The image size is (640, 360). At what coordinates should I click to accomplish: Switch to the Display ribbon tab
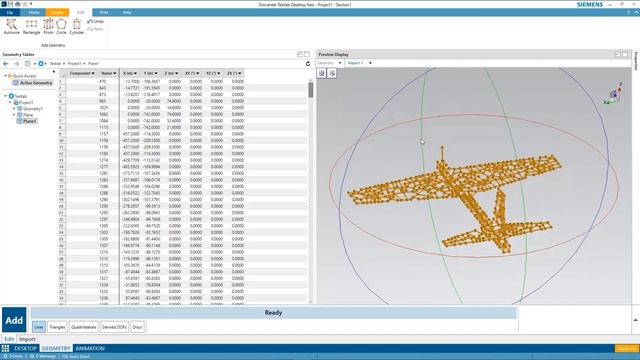(57, 12)
